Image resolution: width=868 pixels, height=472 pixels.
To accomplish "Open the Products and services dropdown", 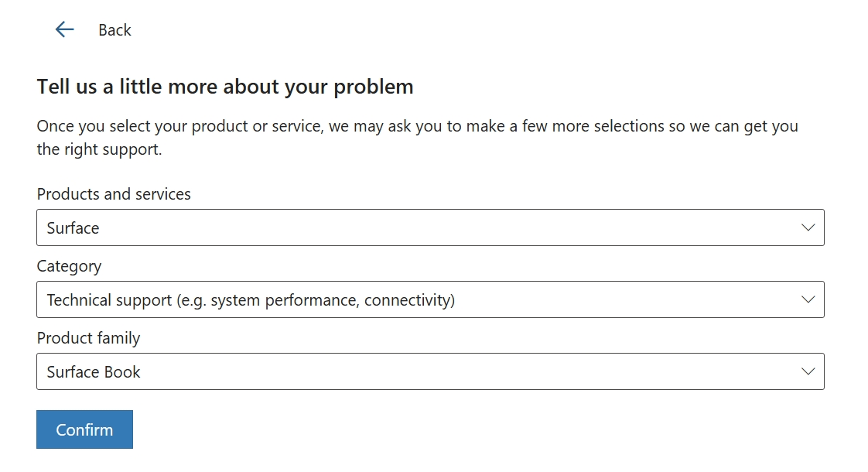I will 429,227.
